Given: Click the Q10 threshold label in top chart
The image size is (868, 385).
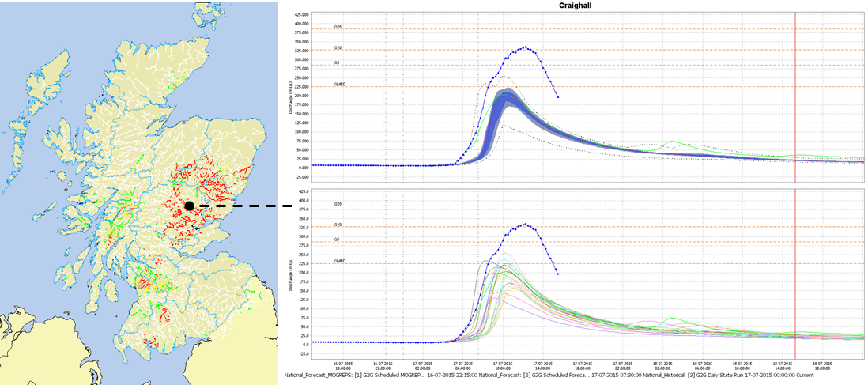Looking at the screenshot, I should coord(338,47).
